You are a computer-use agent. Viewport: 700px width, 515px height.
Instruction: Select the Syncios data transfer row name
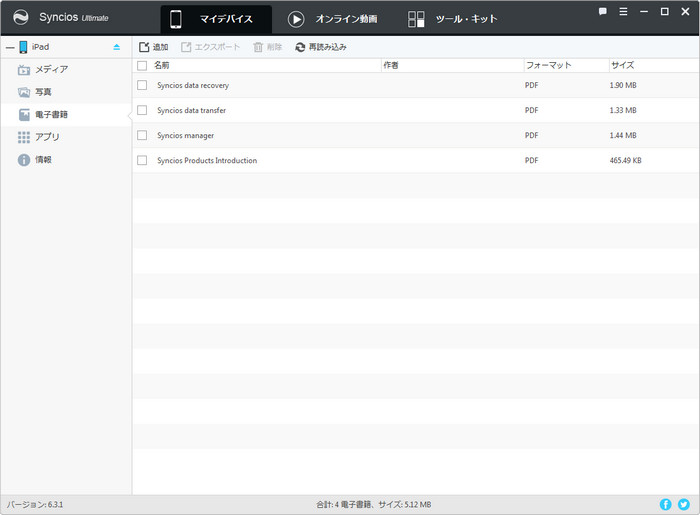coord(192,110)
